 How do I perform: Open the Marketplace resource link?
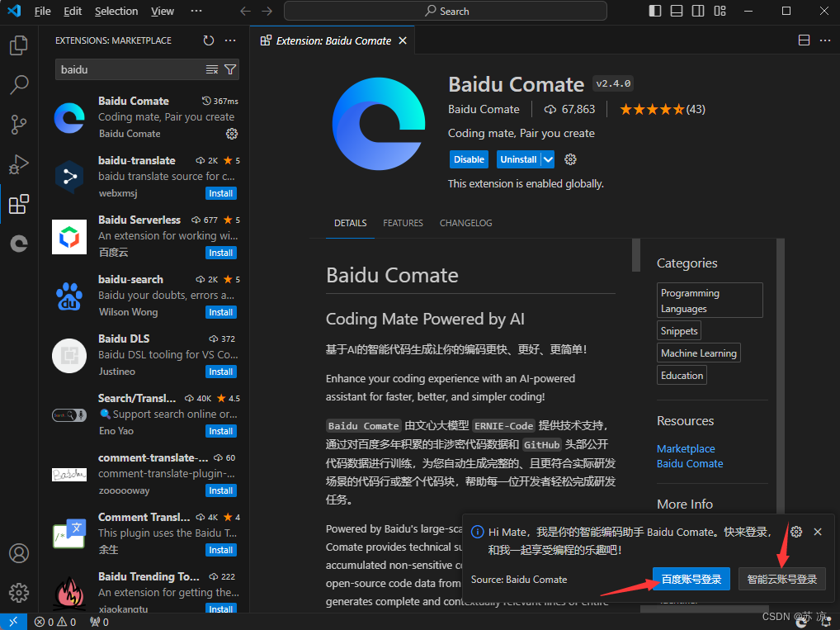tap(686, 449)
